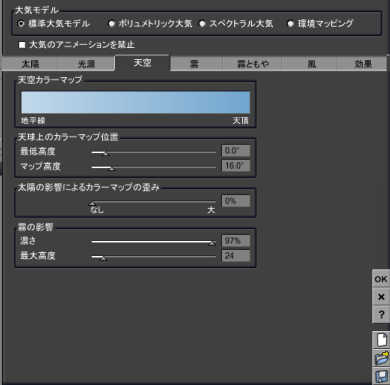Click the 最大高度 value field 24
Screen dimensions: 390x385
pos(236,256)
